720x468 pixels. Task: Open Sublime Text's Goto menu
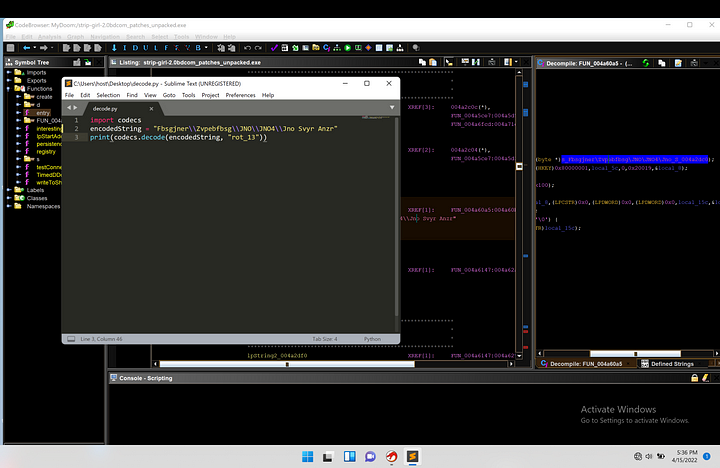(169, 95)
